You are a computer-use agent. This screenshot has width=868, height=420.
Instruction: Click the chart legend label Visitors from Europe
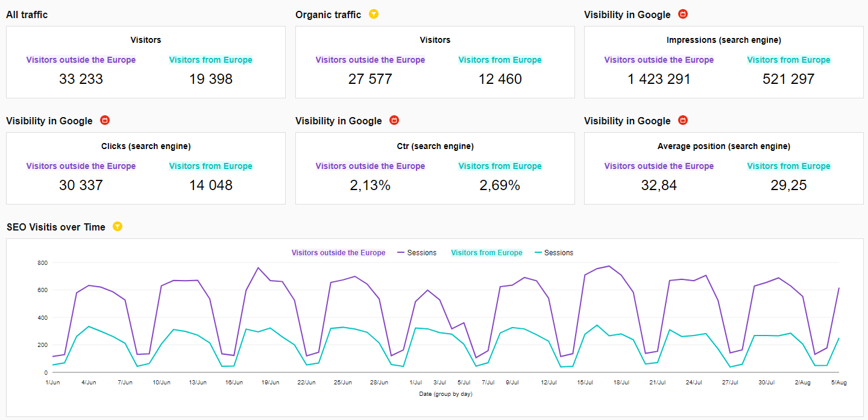[x=486, y=253]
